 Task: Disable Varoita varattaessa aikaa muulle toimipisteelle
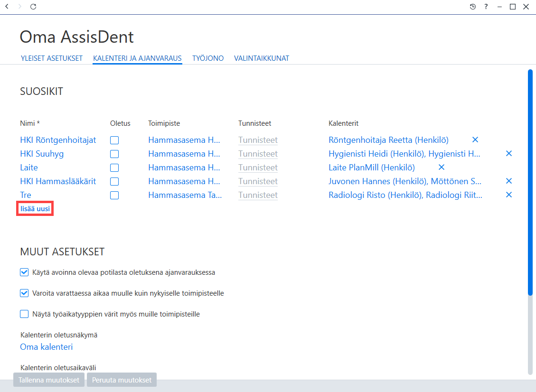tap(24, 293)
